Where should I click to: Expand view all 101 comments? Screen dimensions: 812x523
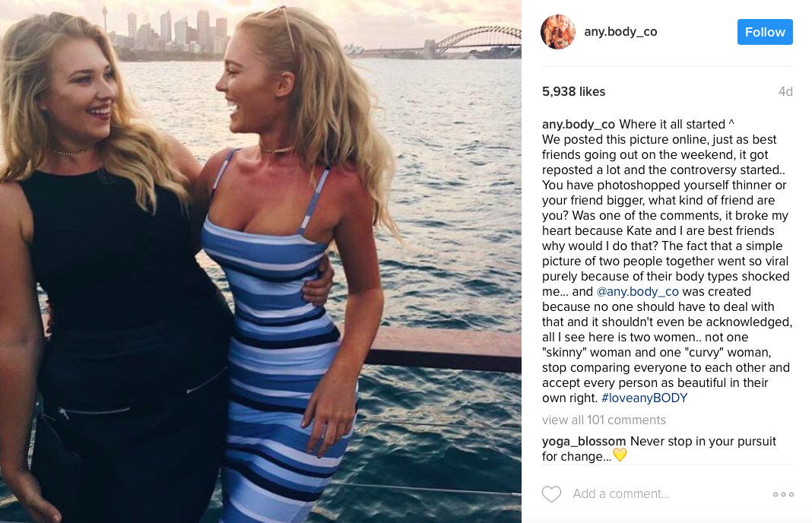[604, 420]
